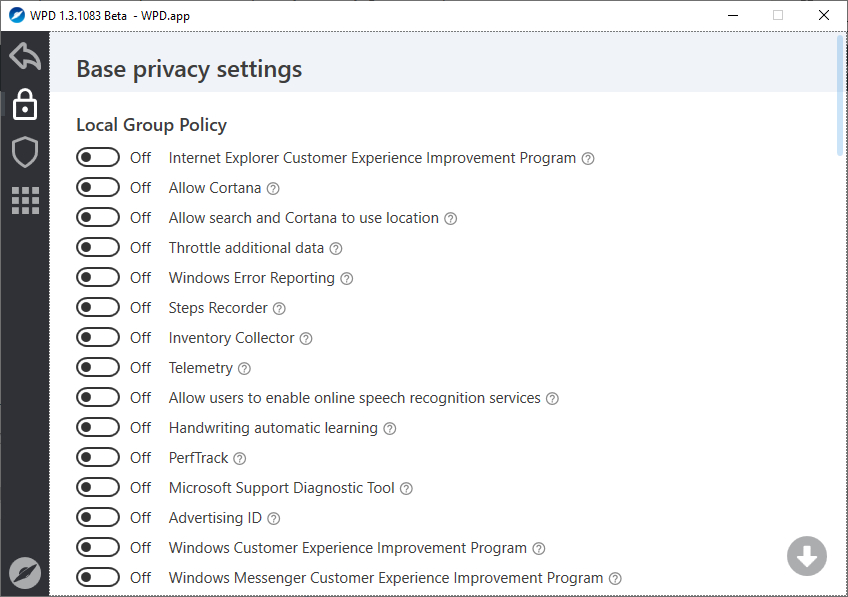Click the back arrow icon in sidebar
This screenshot has width=848, height=597.
(x=25, y=57)
